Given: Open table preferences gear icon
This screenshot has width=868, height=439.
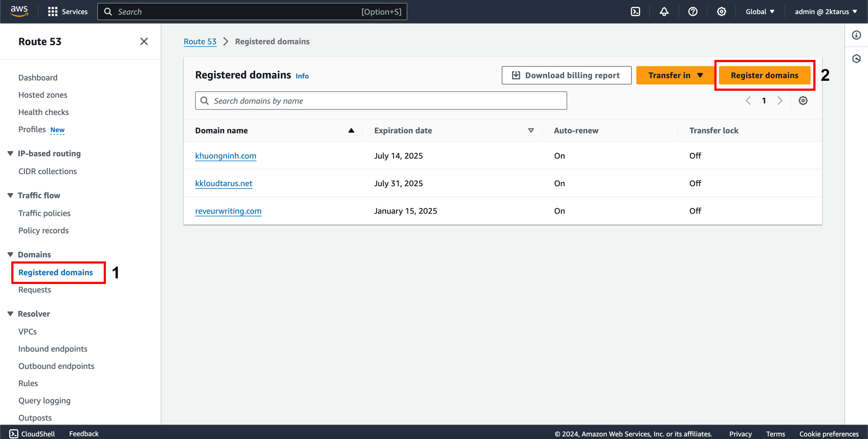Looking at the screenshot, I should coord(803,101).
